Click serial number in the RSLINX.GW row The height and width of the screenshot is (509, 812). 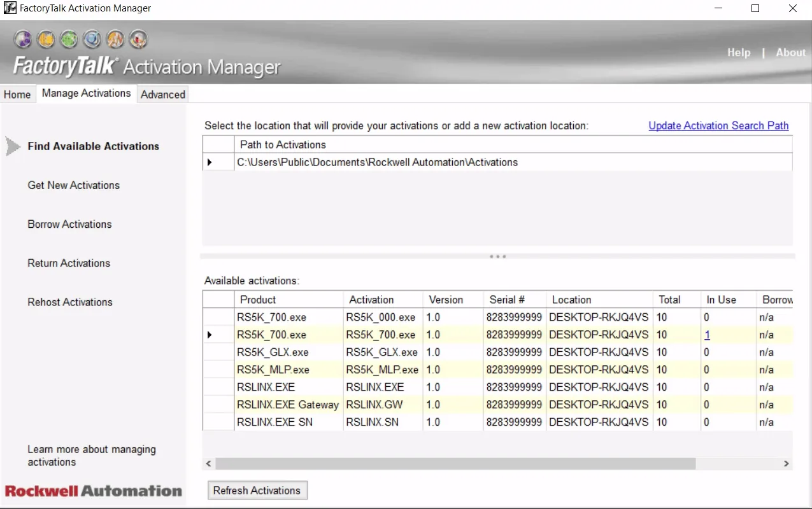click(x=514, y=405)
